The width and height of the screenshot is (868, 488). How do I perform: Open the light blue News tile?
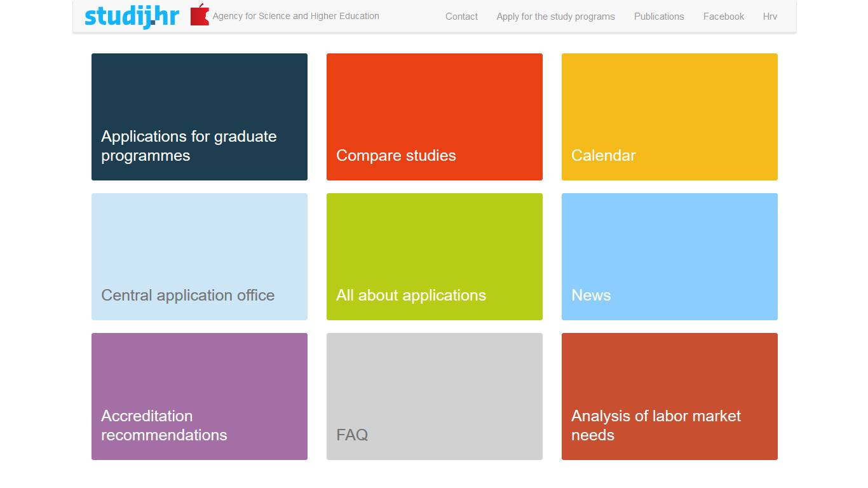click(670, 257)
